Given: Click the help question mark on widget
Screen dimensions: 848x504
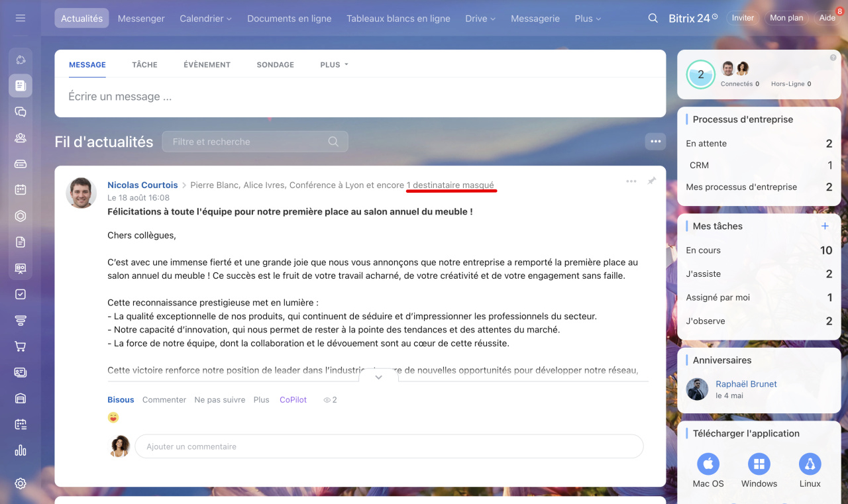Looking at the screenshot, I should pyautogui.click(x=833, y=58).
